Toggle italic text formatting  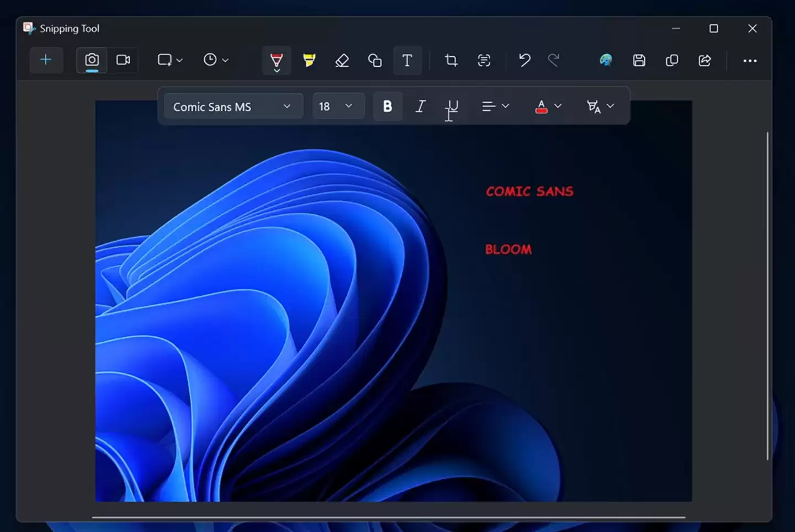[420, 106]
